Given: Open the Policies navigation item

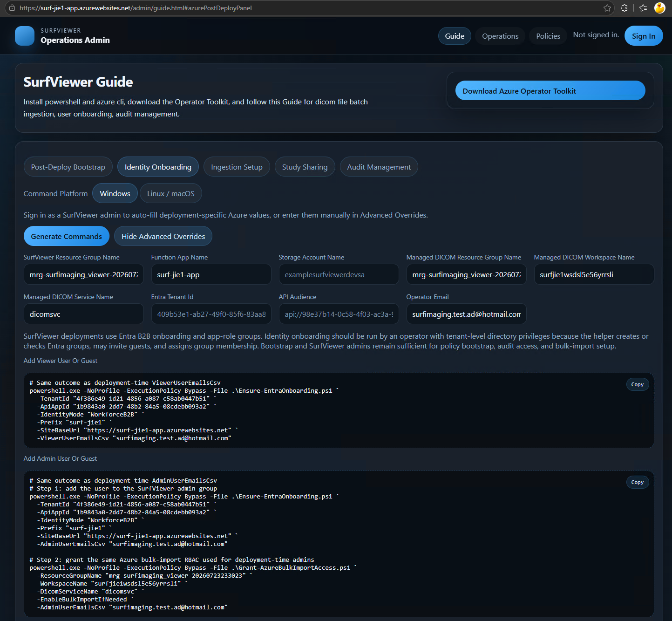Looking at the screenshot, I should click(548, 36).
